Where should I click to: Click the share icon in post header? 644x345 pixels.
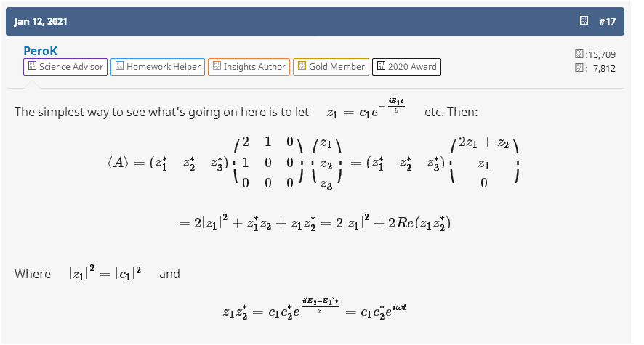pos(584,21)
